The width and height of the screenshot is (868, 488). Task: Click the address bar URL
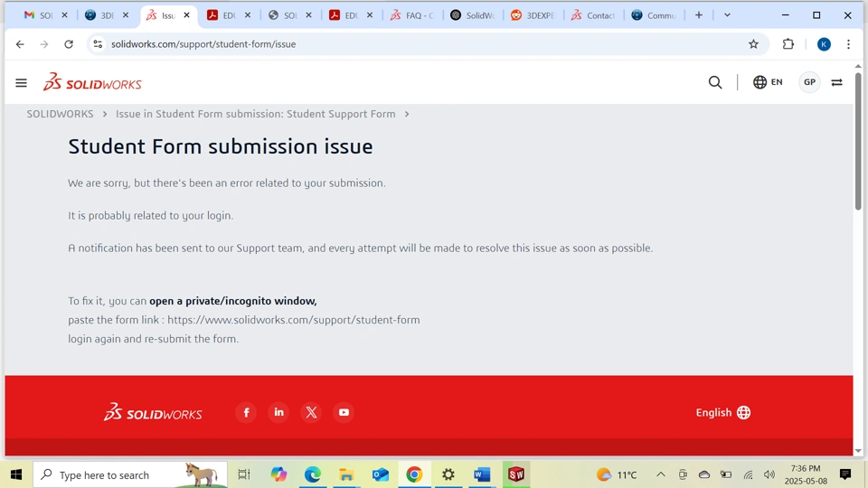pos(203,44)
